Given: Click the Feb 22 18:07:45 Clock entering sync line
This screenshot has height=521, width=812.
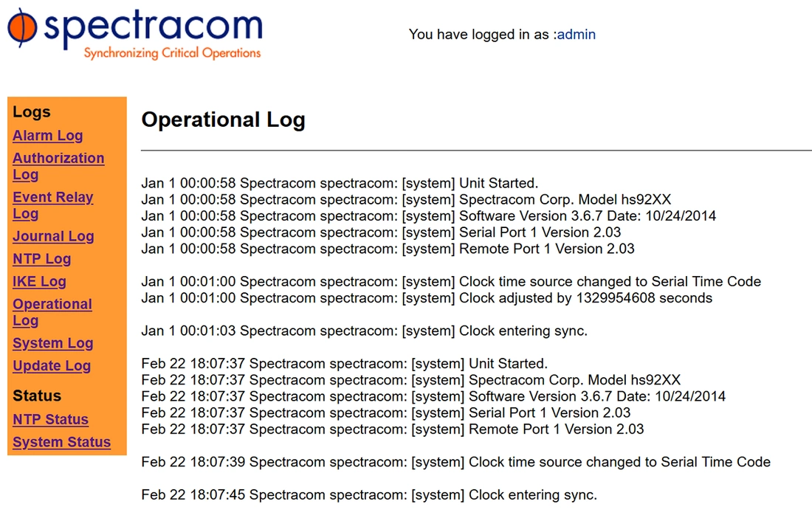Looking at the screenshot, I should [369, 495].
